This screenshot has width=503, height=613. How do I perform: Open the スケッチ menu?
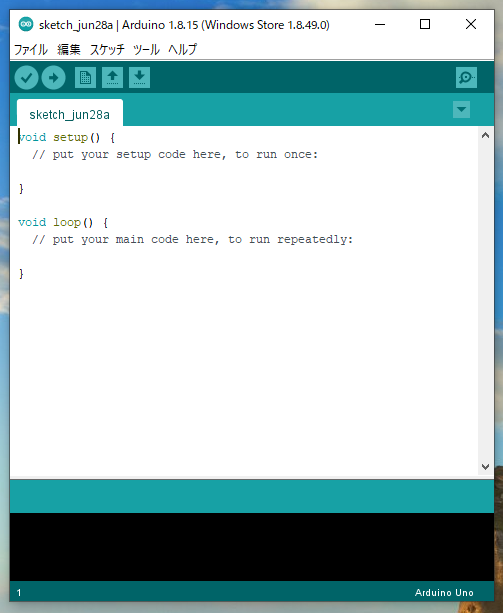click(x=107, y=50)
